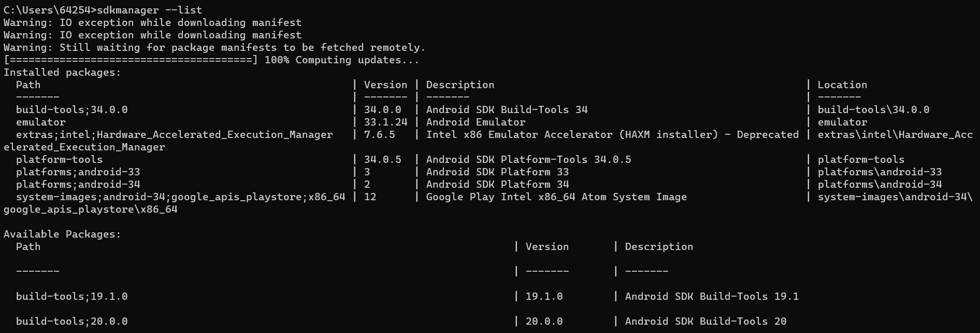Click the '100% Computing updates...' status text

(342, 60)
